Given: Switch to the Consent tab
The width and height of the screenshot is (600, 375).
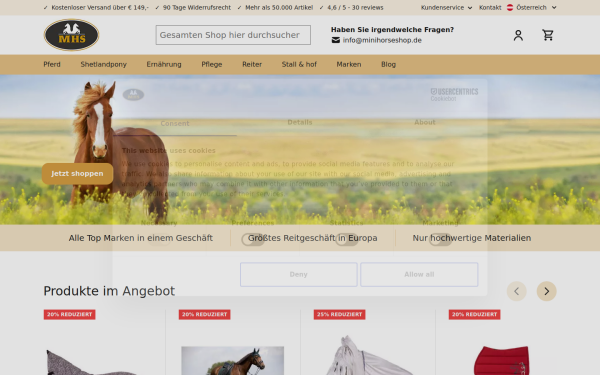Looking at the screenshot, I should pos(175,123).
